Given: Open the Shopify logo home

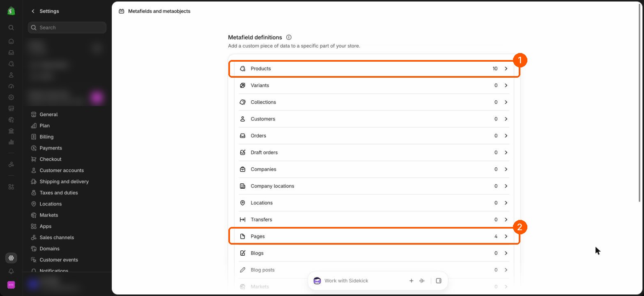Looking at the screenshot, I should (11, 11).
